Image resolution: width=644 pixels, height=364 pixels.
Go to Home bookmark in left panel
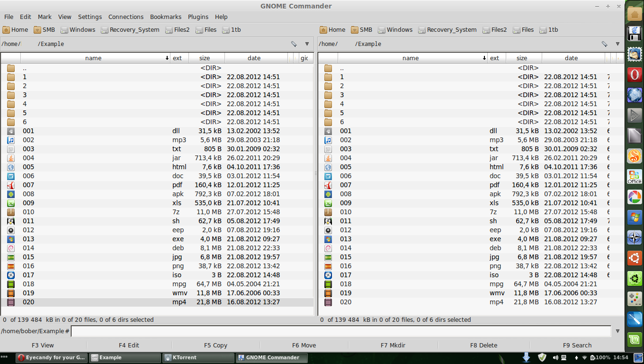(x=16, y=29)
